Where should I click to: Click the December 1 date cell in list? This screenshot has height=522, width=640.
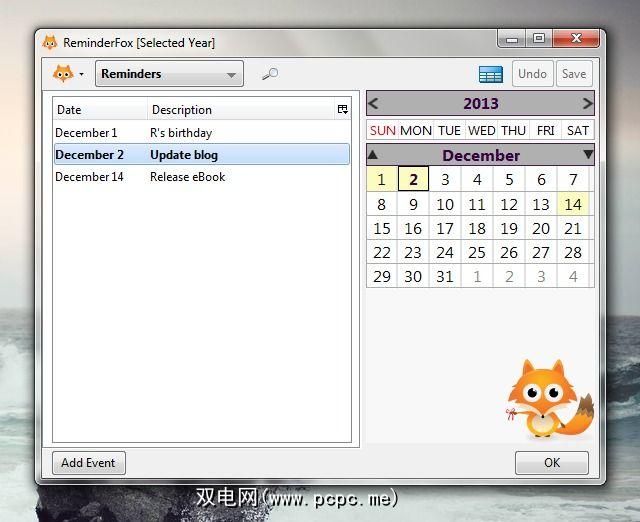point(86,133)
